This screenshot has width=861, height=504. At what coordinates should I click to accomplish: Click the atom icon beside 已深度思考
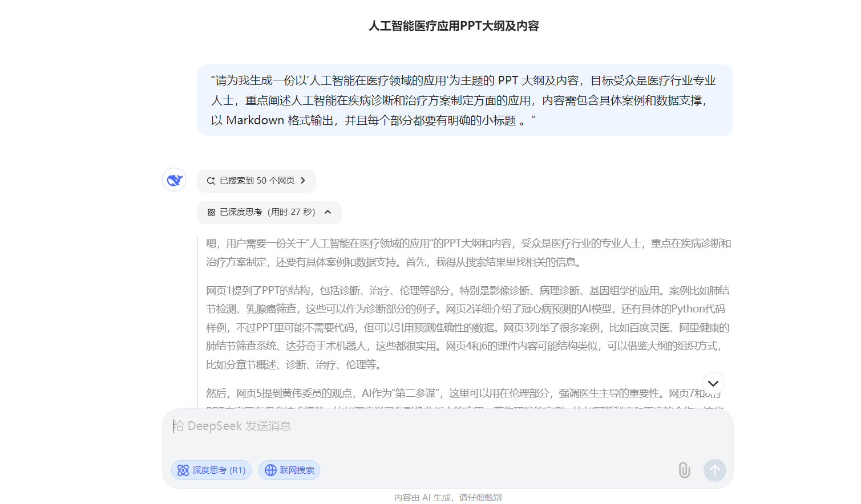pos(211,212)
